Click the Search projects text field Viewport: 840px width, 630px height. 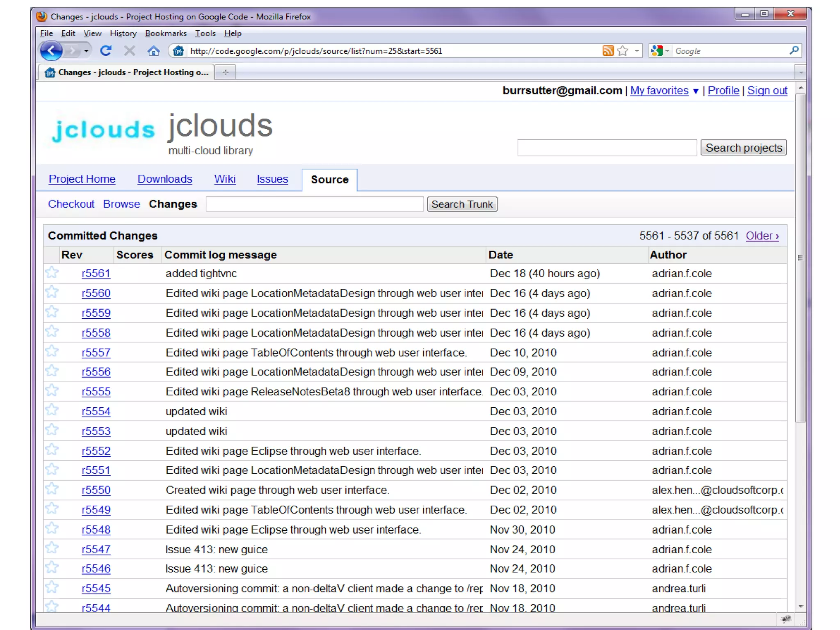coord(607,148)
